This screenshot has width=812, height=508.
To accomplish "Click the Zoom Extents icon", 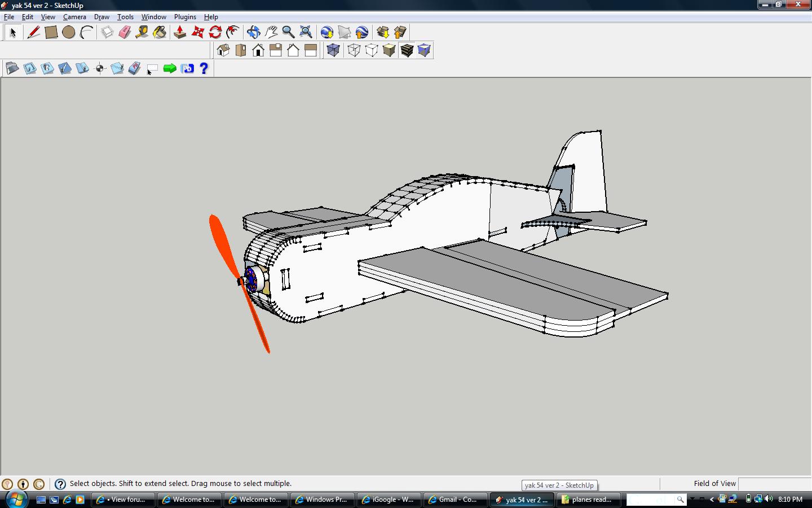I will tap(306, 32).
